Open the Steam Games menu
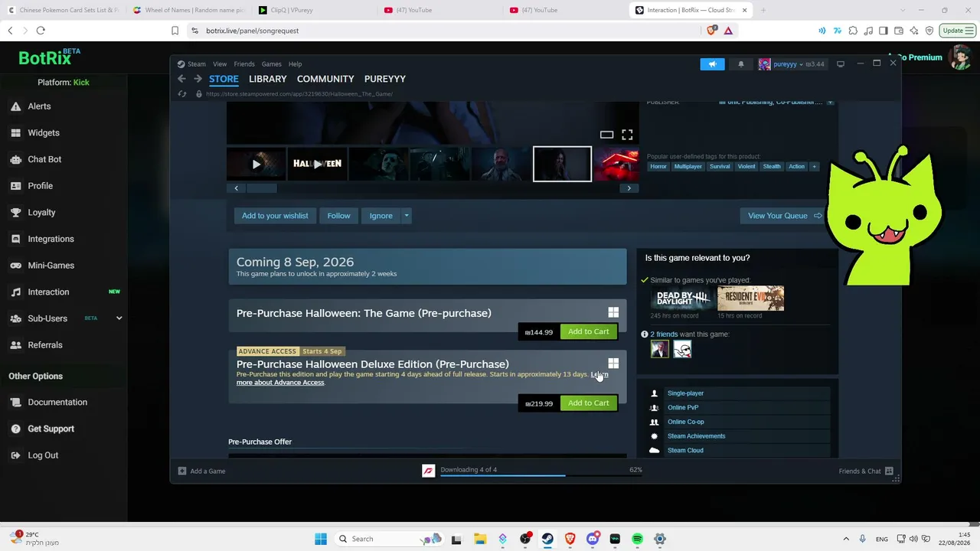This screenshot has height=551, width=980. [272, 64]
